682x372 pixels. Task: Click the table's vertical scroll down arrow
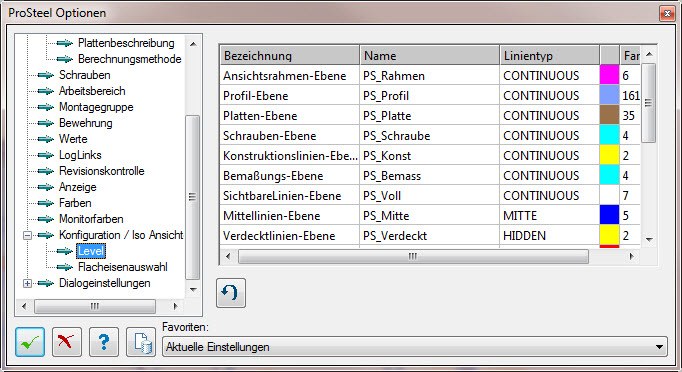(649, 239)
